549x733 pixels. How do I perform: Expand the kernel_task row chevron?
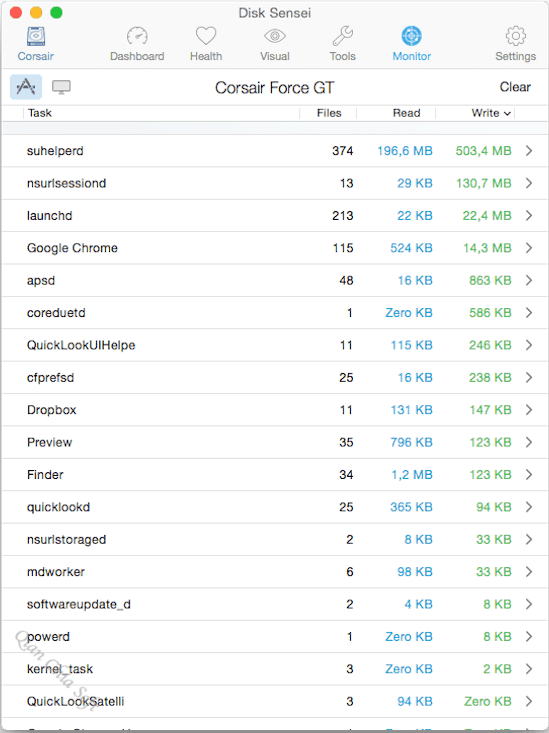(x=529, y=669)
